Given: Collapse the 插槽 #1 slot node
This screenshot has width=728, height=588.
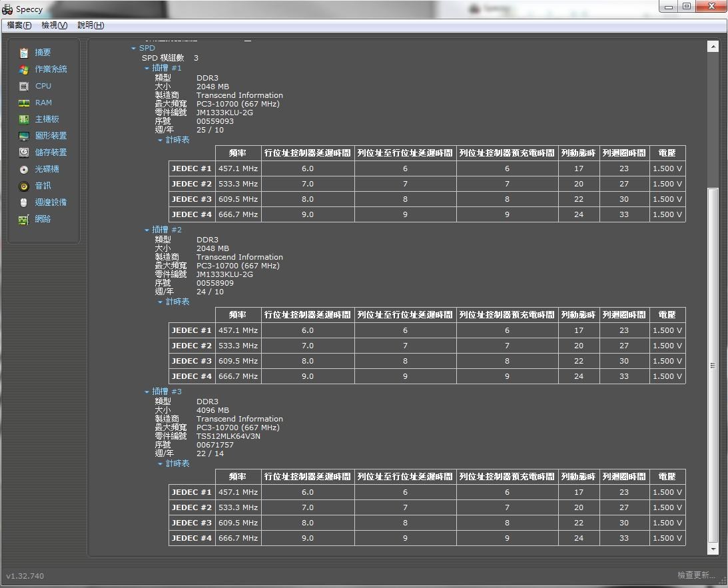Looking at the screenshot, I should pyautogui.click(x=147, y=69).
